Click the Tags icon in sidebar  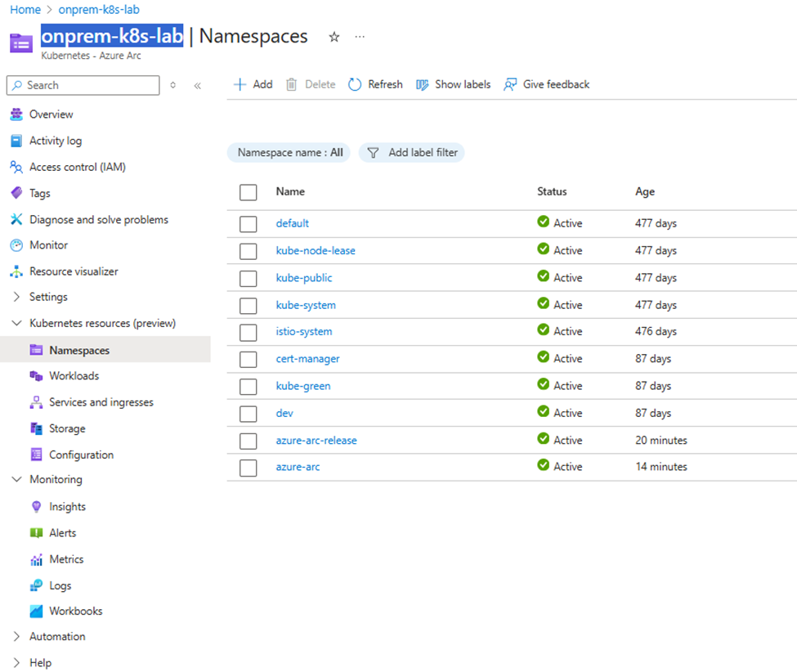pos(16,193)
